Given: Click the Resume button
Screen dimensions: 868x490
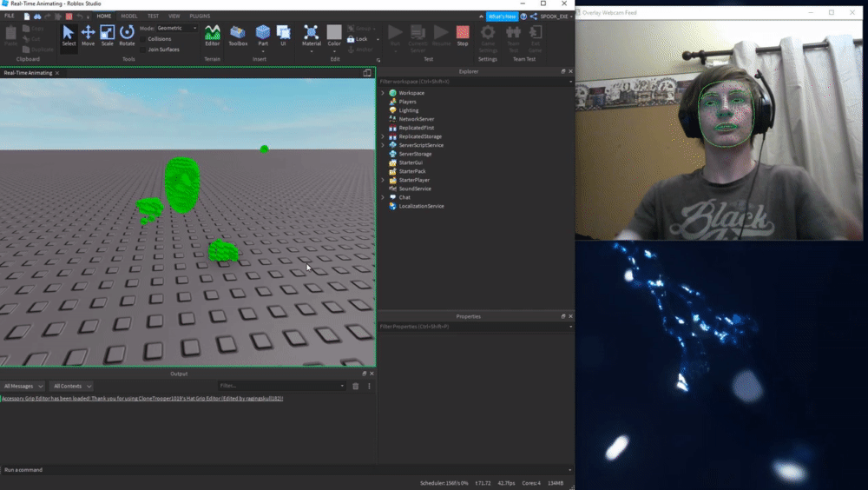Looking at the screenshot, I should click(x=441, y=36).
